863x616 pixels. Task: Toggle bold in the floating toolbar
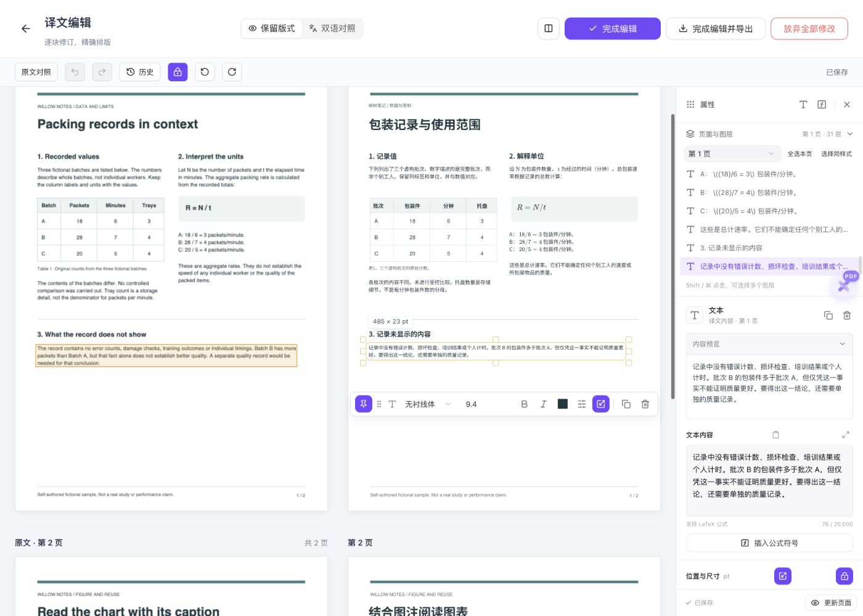click(525, 404)
